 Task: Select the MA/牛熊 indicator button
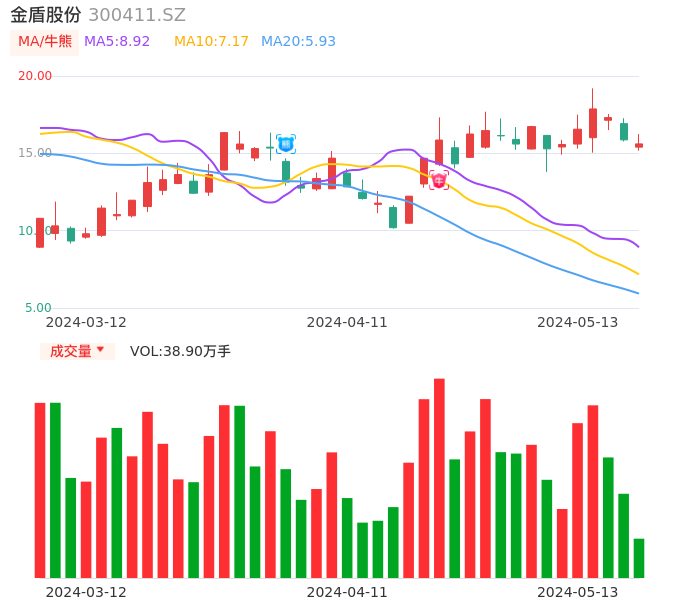tap(45, 42)
